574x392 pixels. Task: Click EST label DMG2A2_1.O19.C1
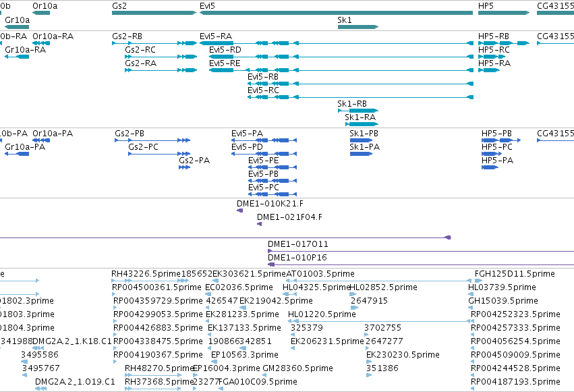click(75, 382)
